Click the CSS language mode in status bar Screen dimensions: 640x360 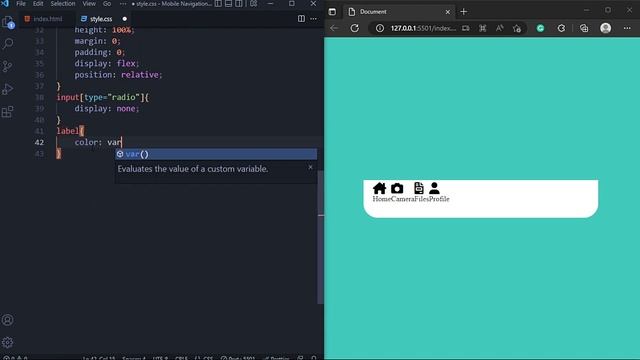(208, 358)
